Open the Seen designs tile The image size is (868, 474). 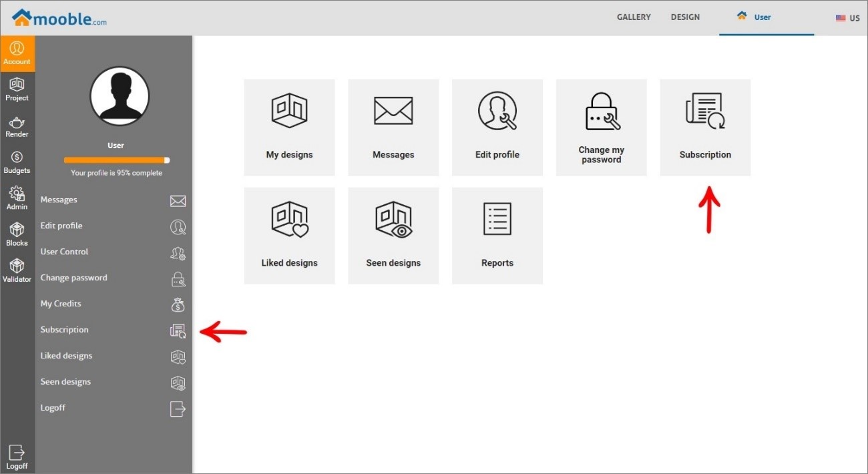[393, 236]
